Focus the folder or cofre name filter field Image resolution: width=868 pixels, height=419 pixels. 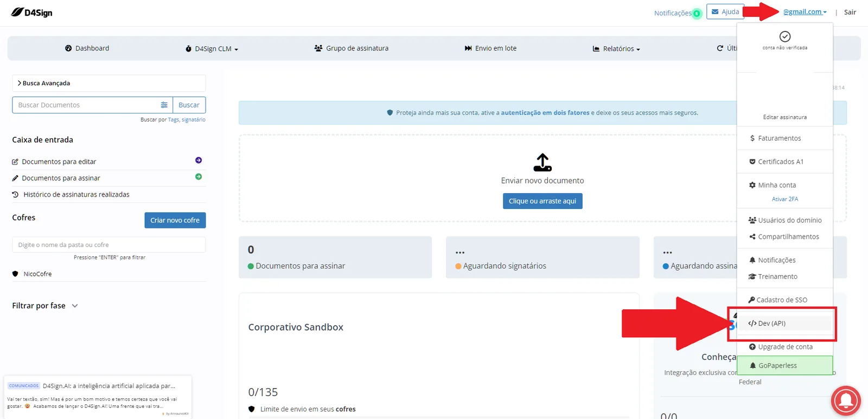click(108, 245)
